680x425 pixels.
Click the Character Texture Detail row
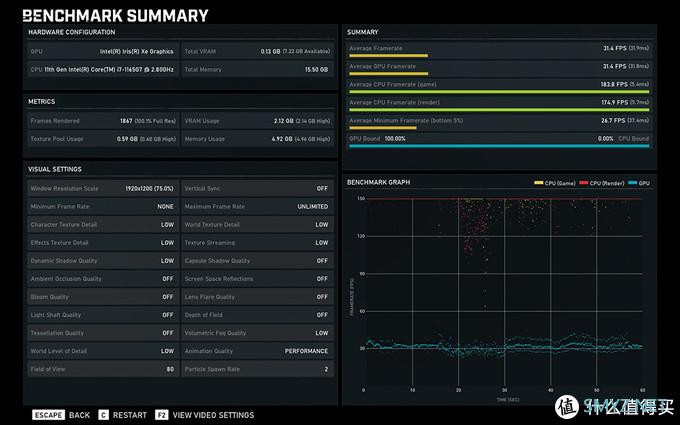coord(103,224)
